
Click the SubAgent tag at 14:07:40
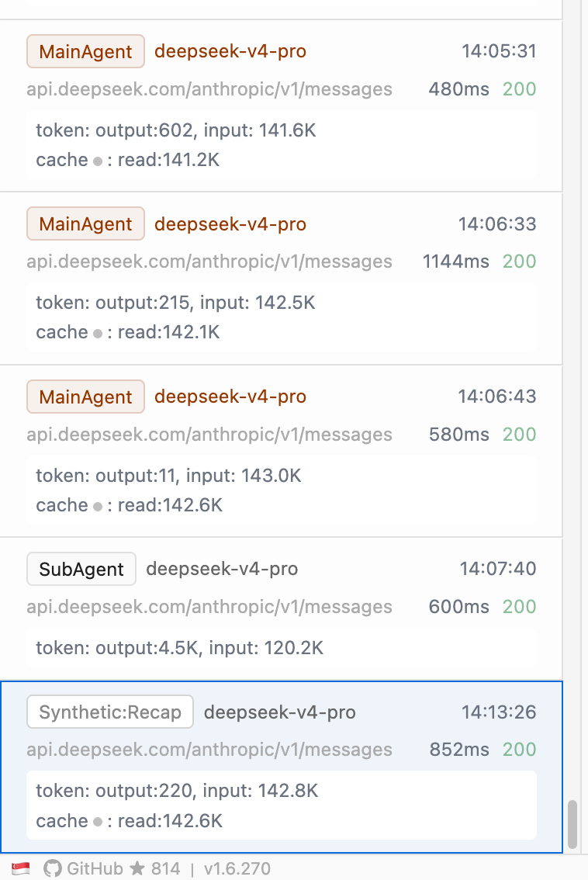(81, 569)
